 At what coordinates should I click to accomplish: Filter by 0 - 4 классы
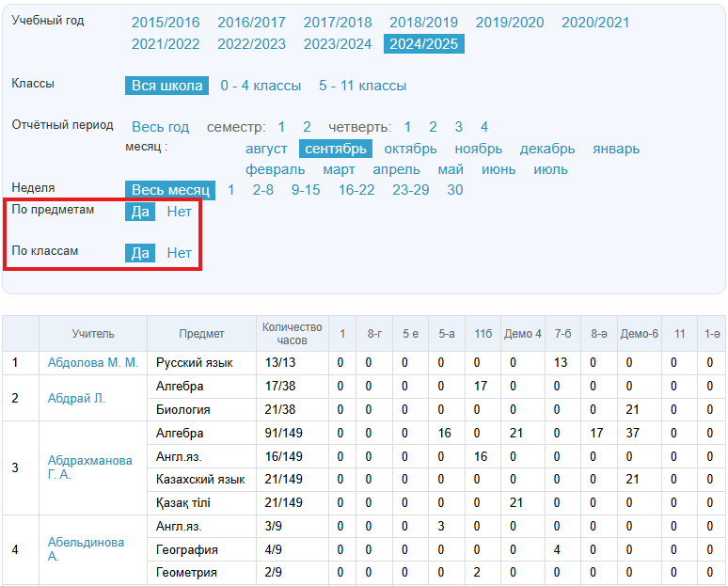coord(261,86)
